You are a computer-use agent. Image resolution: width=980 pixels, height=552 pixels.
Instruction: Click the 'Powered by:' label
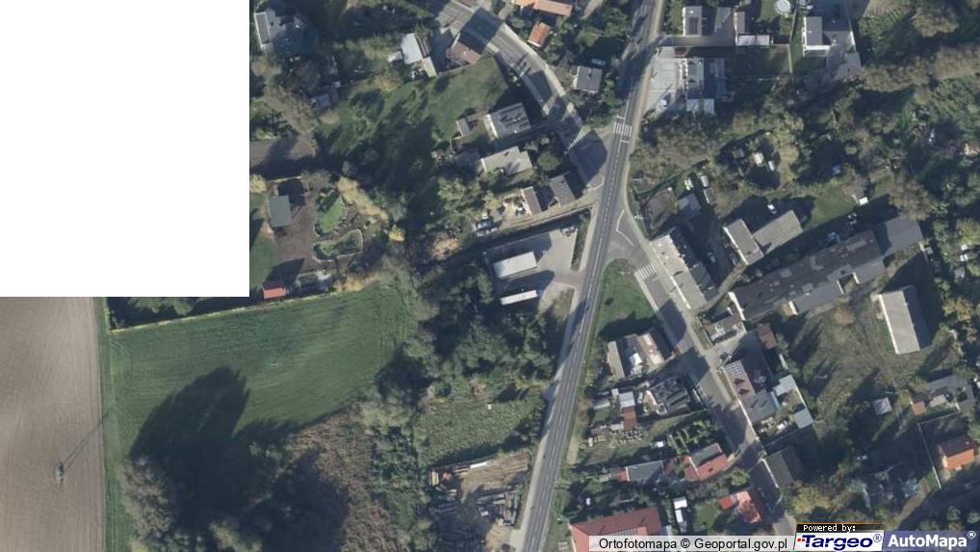click(829, 528)
